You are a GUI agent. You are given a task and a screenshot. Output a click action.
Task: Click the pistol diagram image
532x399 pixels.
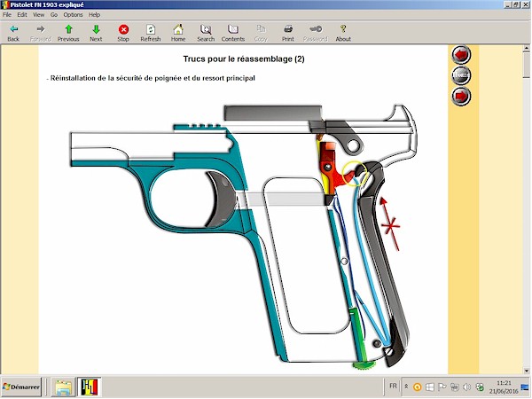[243, 237]
